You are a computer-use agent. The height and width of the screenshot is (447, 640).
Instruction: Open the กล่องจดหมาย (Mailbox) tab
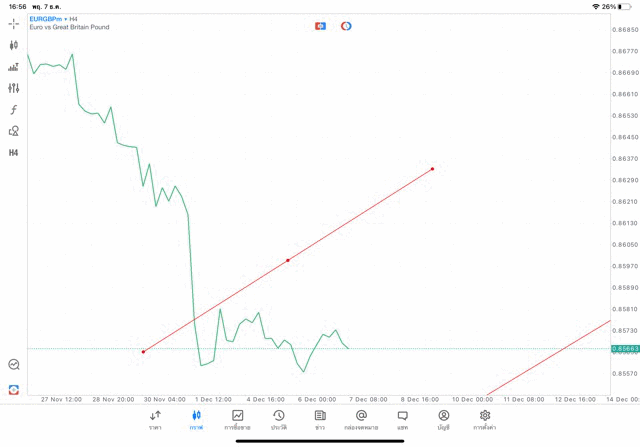[x=361, y=419]
